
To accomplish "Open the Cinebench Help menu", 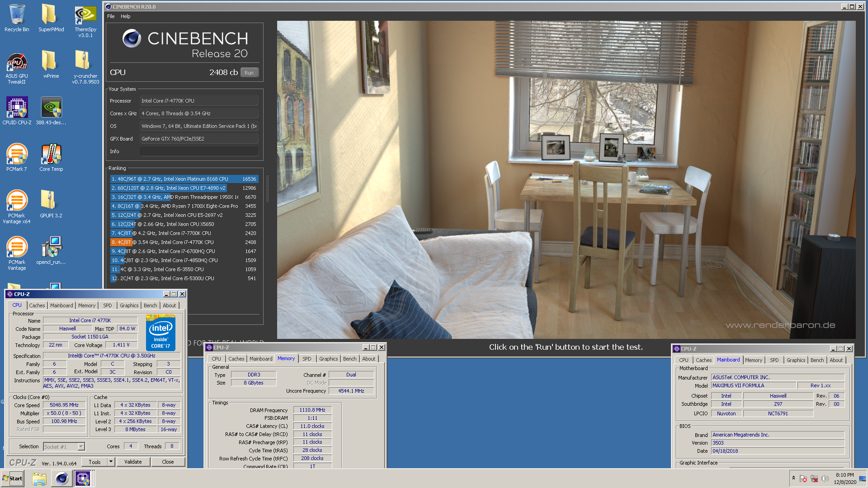I will coord(126,16).
